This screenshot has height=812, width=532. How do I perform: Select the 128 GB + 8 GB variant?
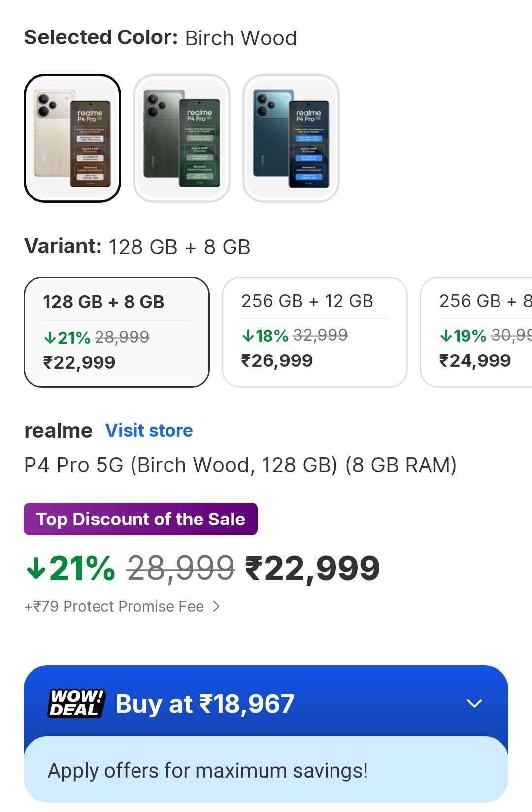(117, 332)
